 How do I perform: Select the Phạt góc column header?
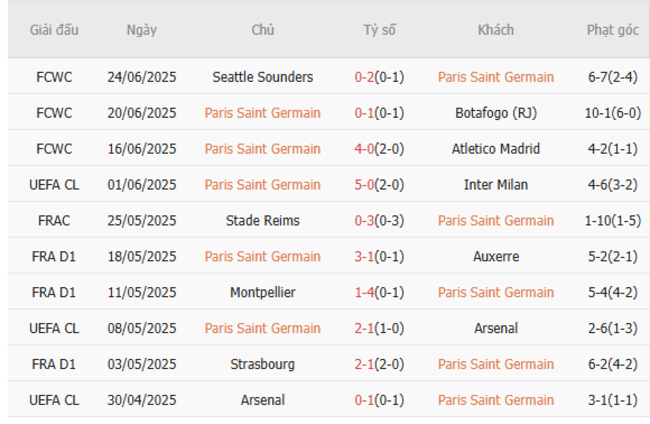pos(612,30)
